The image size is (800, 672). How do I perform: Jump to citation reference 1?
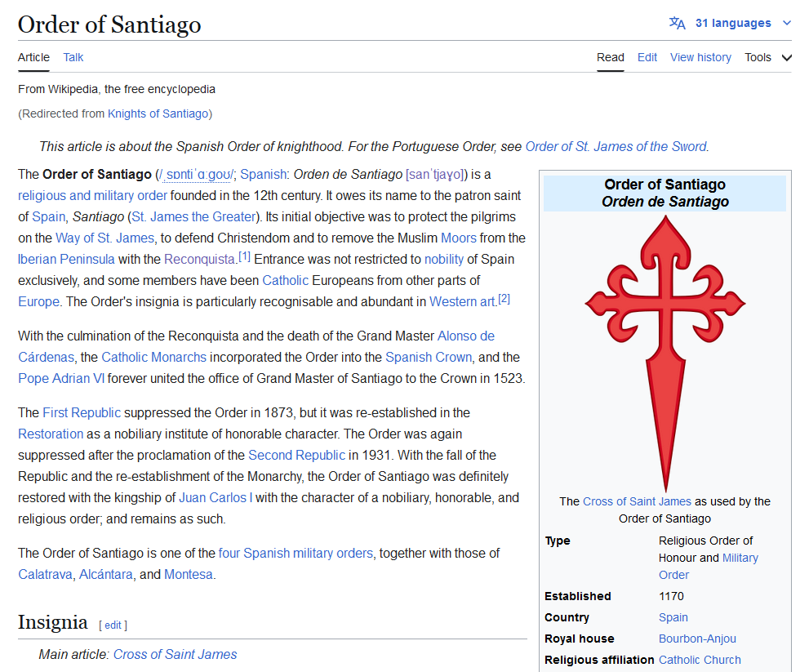coord(244,256)
